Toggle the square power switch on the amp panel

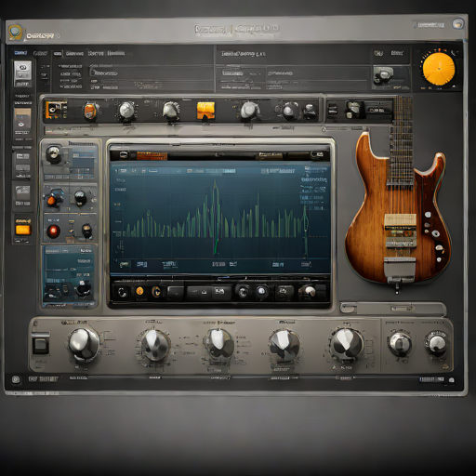(41, 345)
